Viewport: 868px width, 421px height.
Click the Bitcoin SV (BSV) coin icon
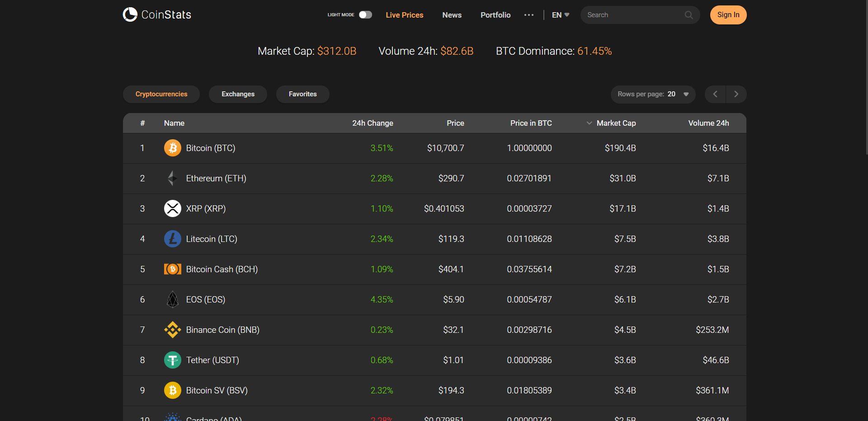click(x=173, y=390)
